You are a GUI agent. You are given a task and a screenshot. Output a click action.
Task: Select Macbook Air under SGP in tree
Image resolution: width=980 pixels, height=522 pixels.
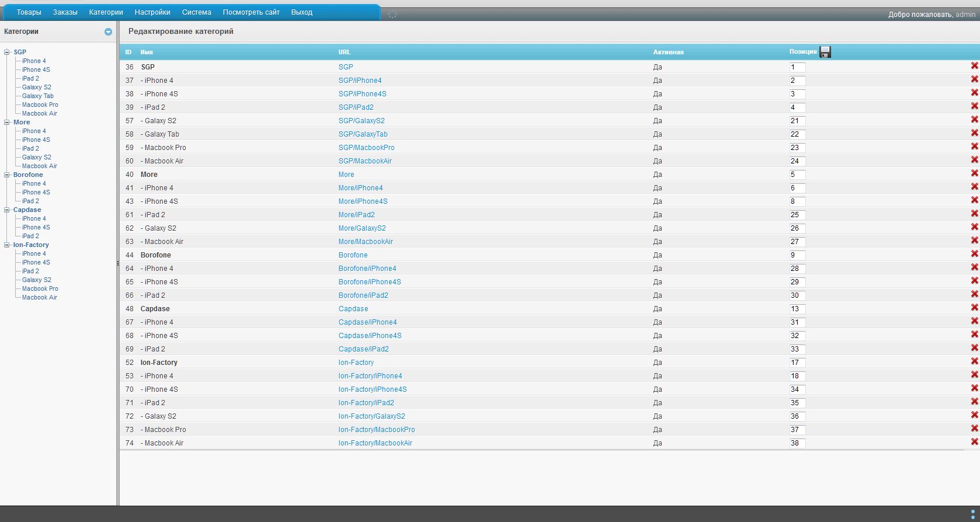tap(40, 113)
